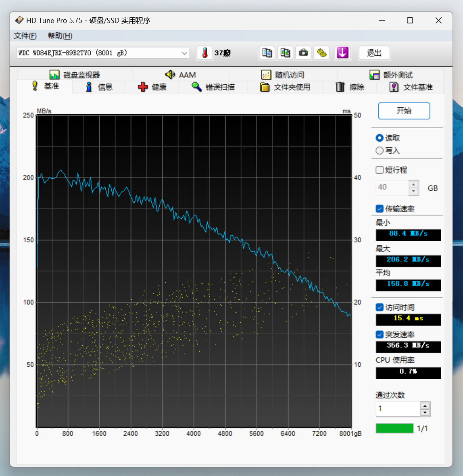
Task: Open the 文件基准 tab
Action: 411,87
